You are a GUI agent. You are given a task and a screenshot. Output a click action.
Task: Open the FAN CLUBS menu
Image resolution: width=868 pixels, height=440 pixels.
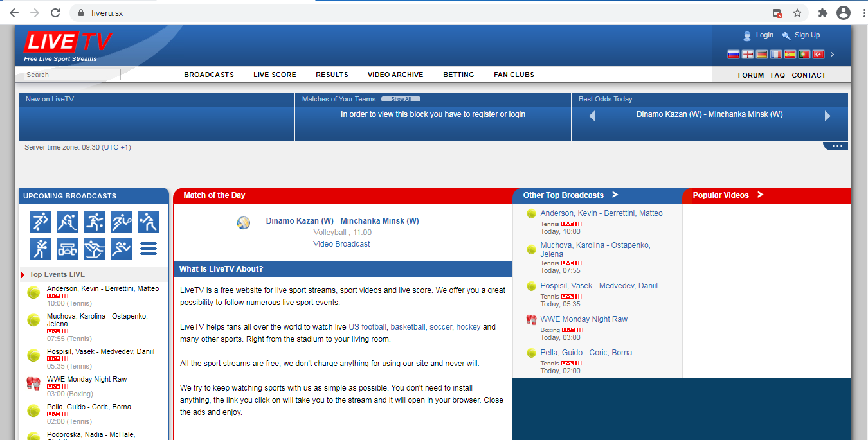tap(514, 75)
